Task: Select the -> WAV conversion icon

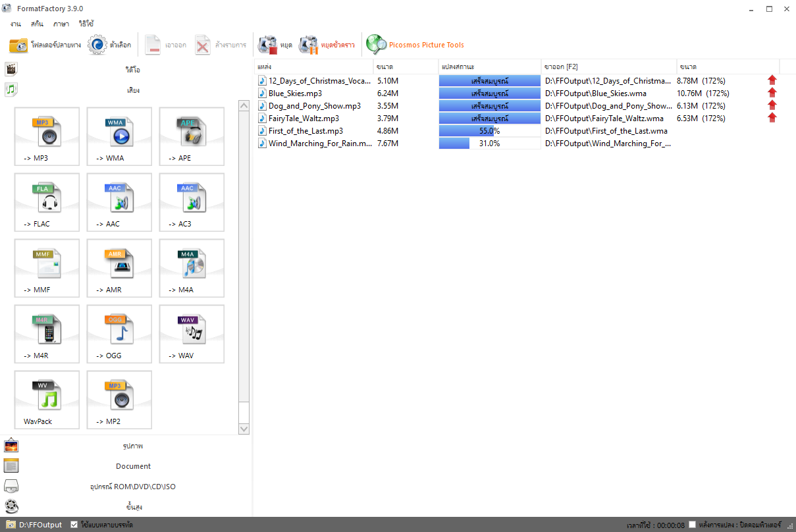Action: click(192, 334)
